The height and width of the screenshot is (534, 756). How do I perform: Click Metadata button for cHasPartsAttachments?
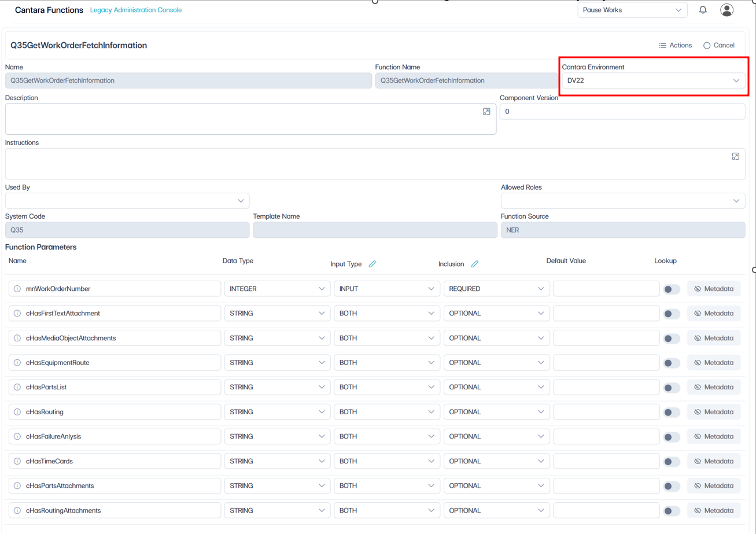click(x=714, y=486)
